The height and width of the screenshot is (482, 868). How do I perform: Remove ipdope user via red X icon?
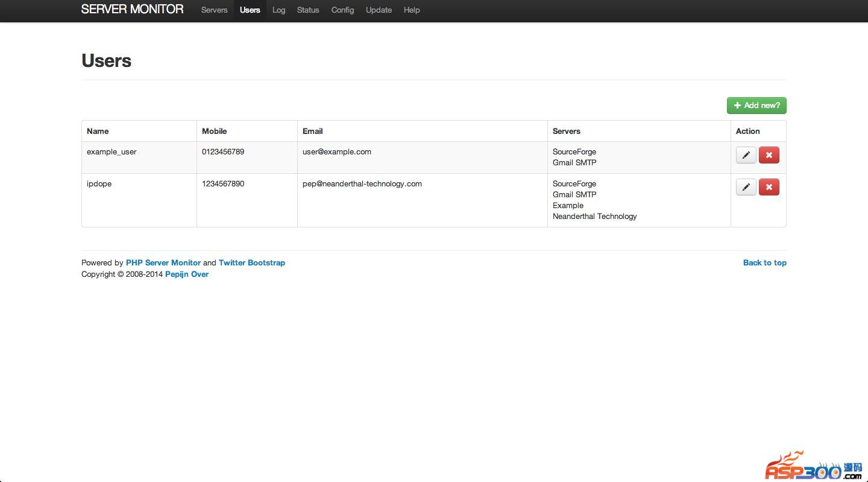coord(769,187)
